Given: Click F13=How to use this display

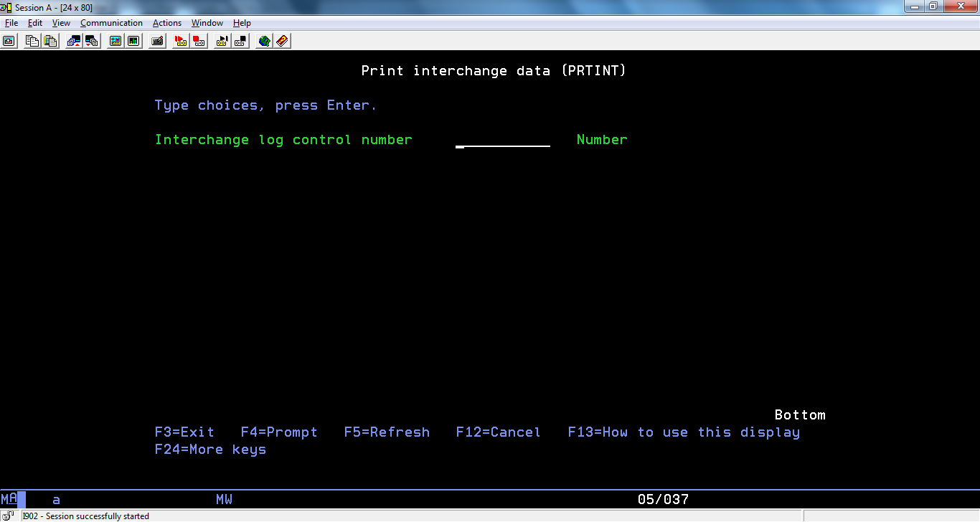Looking at the screenshot, I should coord(684,432).
